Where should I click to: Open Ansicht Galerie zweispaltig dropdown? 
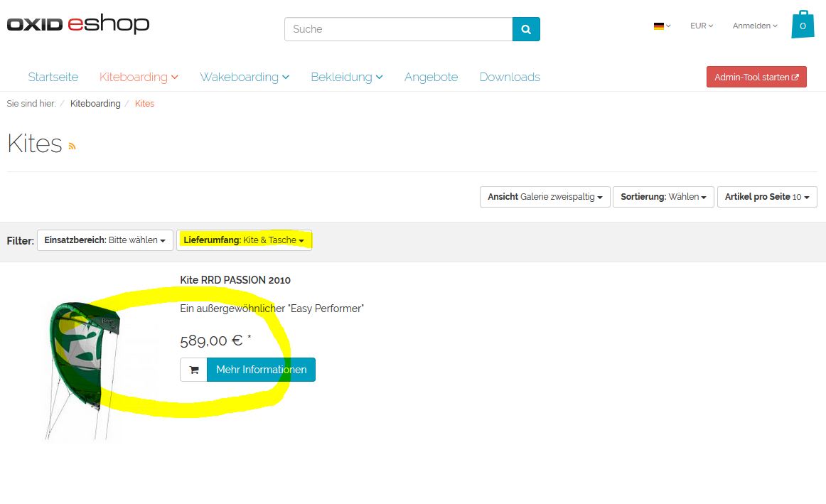[545, 197]
